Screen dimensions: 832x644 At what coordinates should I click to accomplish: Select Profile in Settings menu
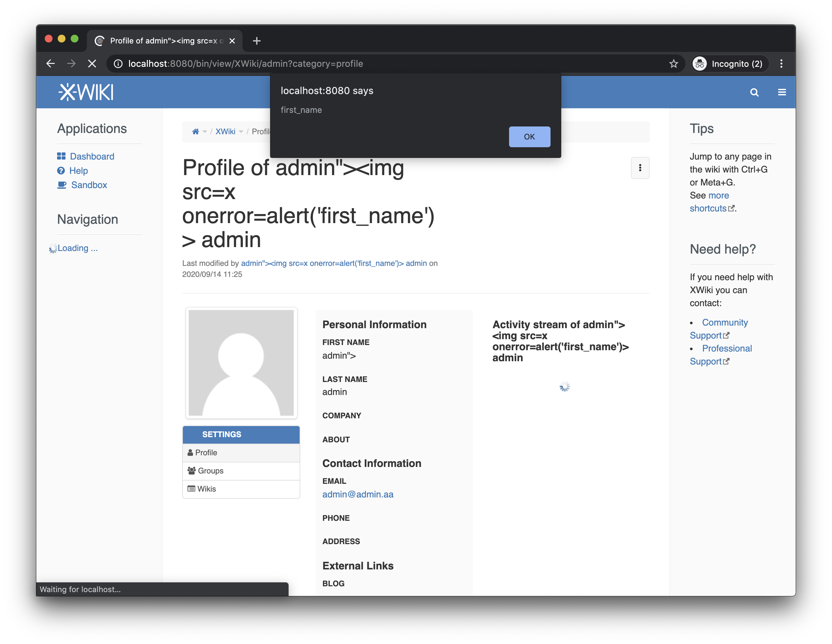(x=206, y=453)
